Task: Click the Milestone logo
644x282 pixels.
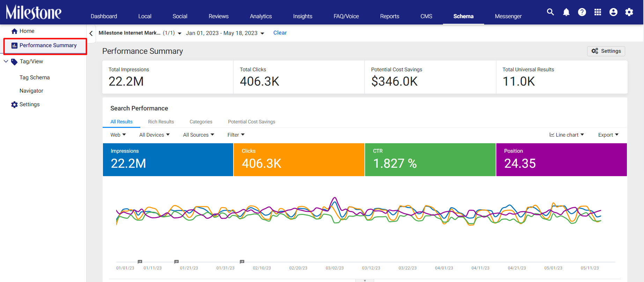Action: 34,12
